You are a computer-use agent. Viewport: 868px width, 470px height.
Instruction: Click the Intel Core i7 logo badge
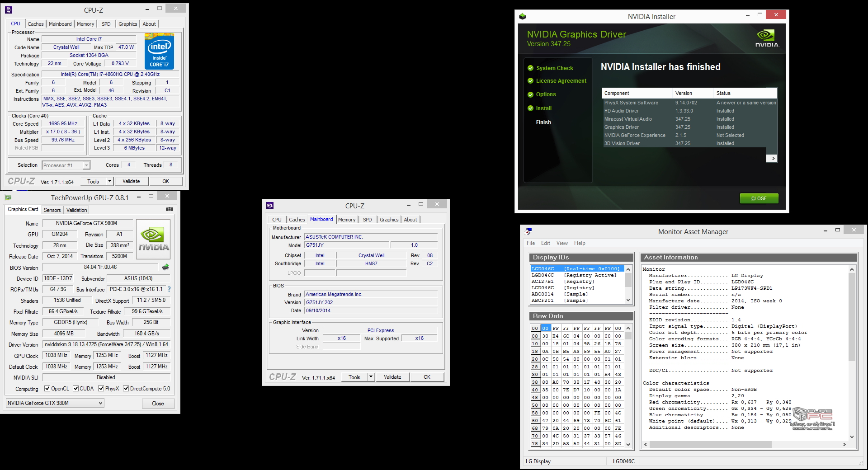159,51
